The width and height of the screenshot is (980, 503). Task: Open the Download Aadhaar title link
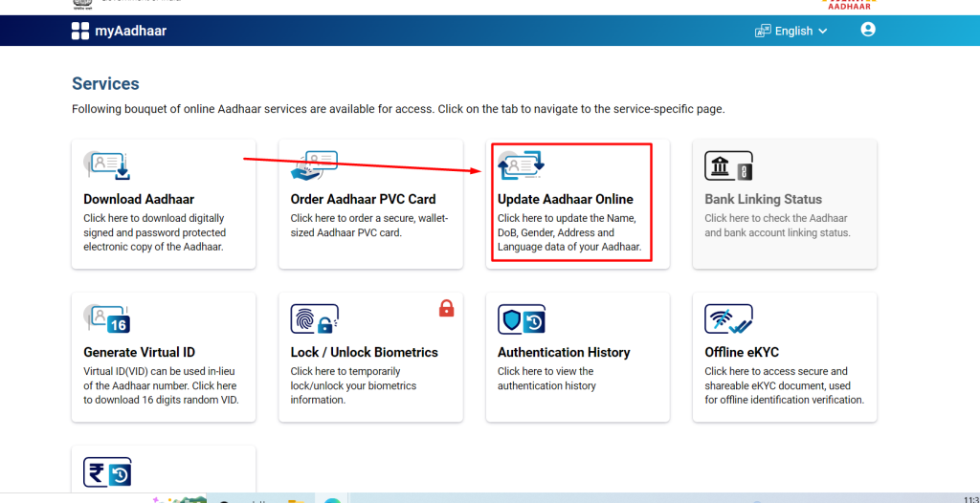[x=139, y=199]
